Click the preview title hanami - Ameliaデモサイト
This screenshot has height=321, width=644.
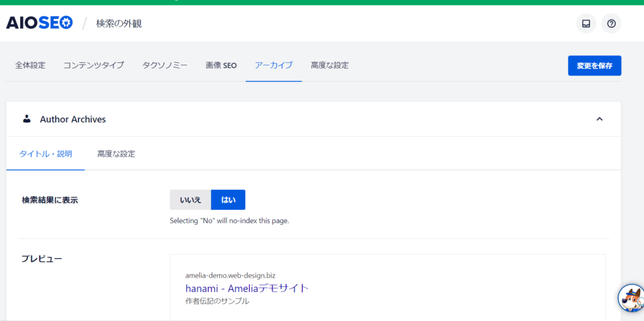click(x=247, y=288)
